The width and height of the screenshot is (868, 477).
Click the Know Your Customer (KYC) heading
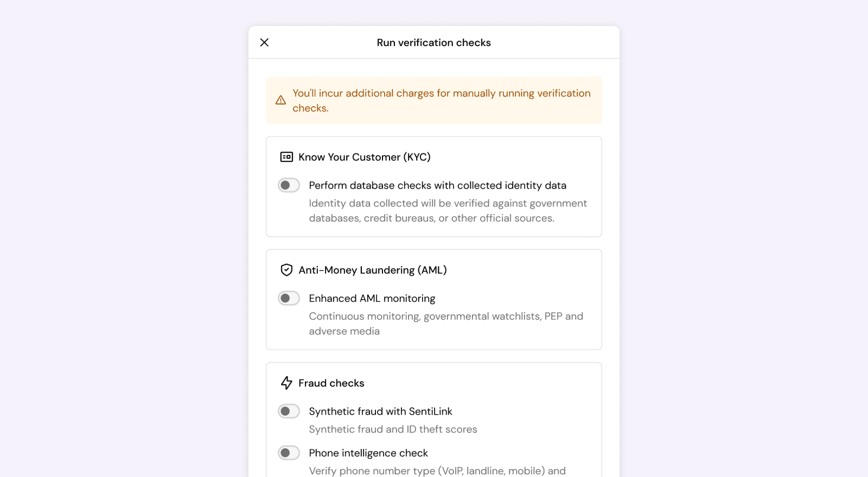tap(364, 157)
